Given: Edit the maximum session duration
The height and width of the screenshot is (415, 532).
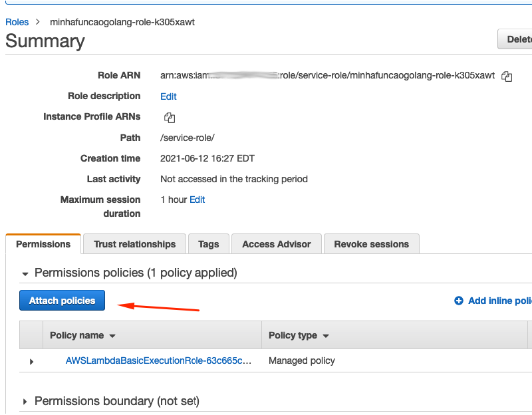Looking at the screenshot, I should tap(198, 200).
